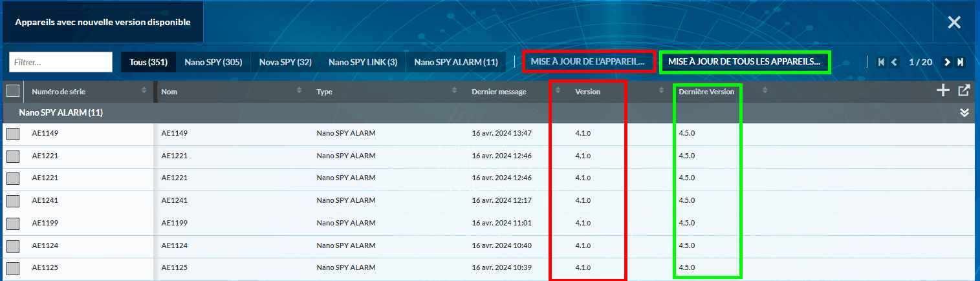Click timestamp 16 avr. 2024 10:39
980x281 pixels.
pos(501,267)
